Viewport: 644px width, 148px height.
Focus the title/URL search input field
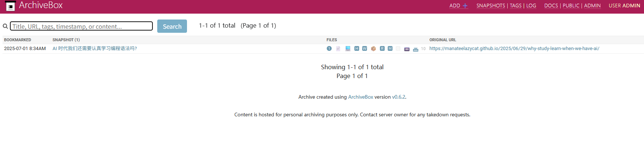click(x=81, y=26)
